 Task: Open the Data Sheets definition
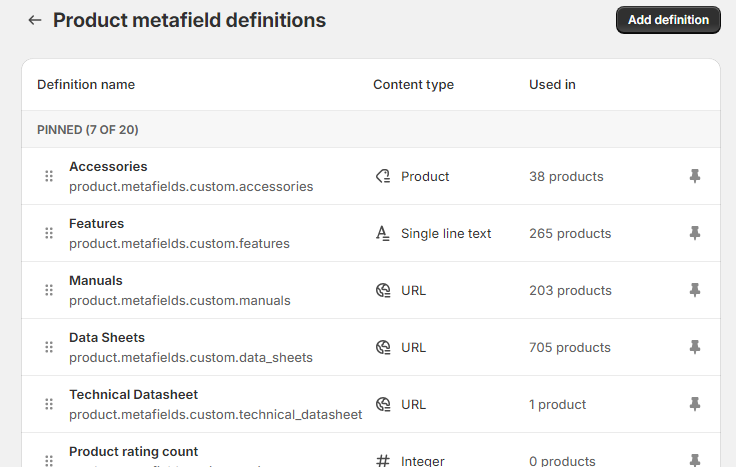tap(107, 338)
